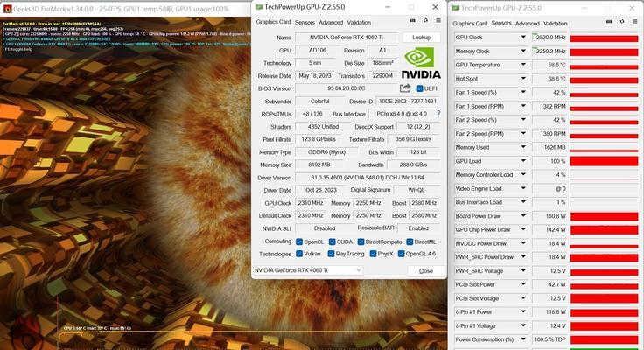Close the front GPU-Z window with X
The height and width of the screenshot is (350, 644).
coord(436,7)
